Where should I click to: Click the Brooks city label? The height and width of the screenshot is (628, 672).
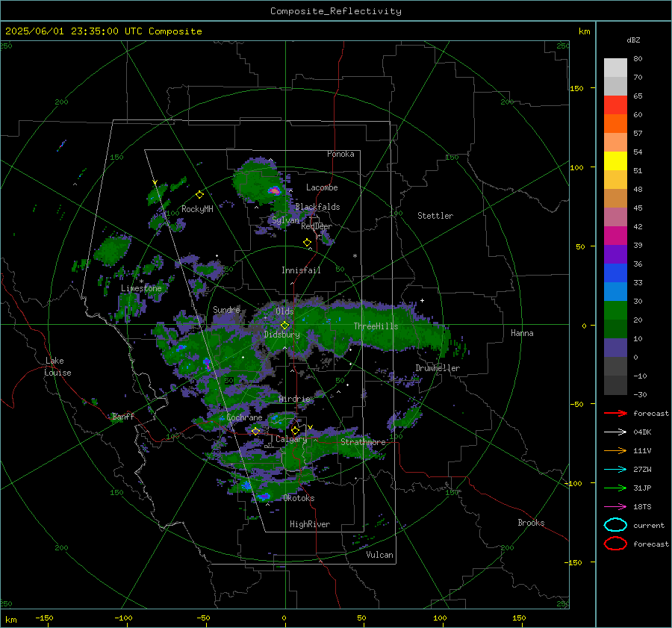[x=531, y=523]
